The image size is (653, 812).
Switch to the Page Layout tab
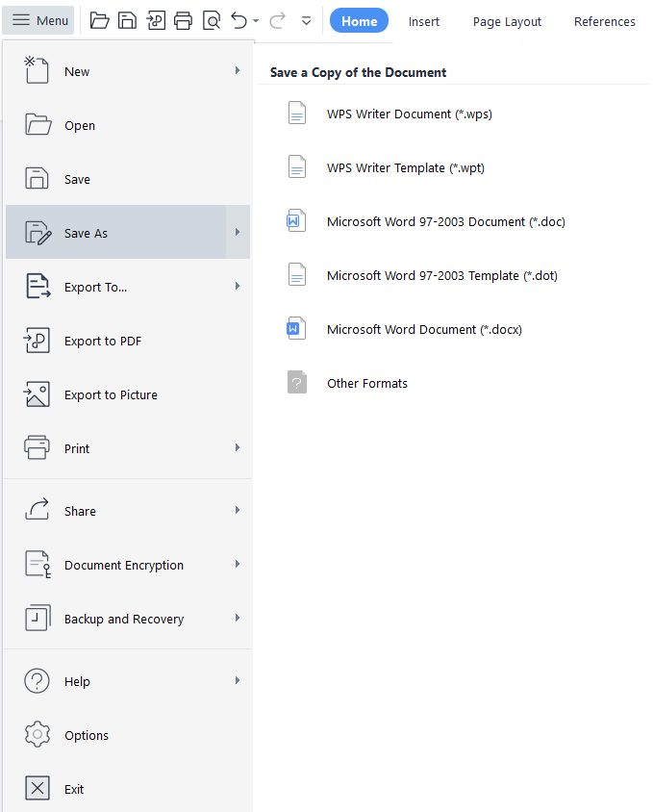tap(507, 22)
